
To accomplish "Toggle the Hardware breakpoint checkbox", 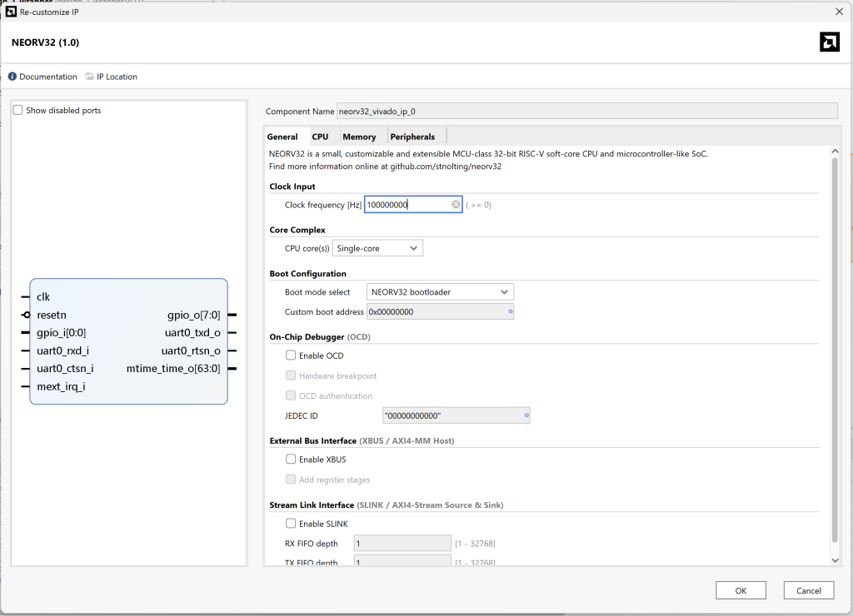I will click(291, 375).
